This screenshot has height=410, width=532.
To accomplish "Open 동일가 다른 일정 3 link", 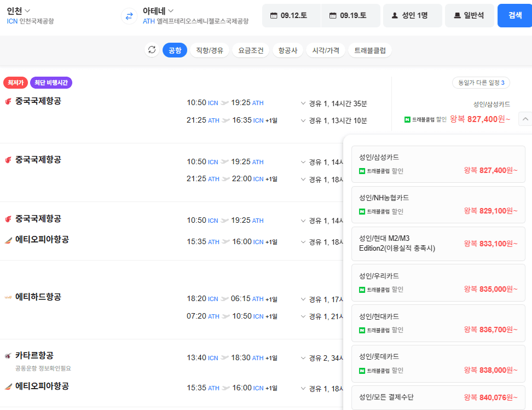I will (x=481, y=83).
